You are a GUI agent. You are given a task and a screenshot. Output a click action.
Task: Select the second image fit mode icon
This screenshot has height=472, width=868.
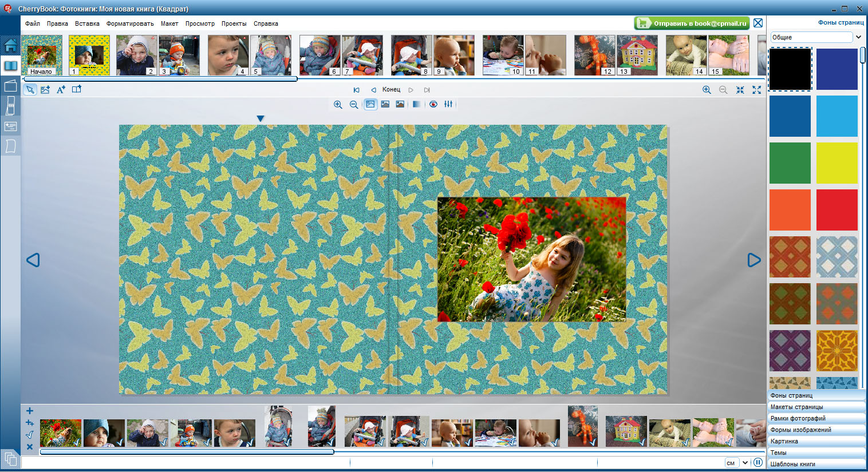[385, 104]
